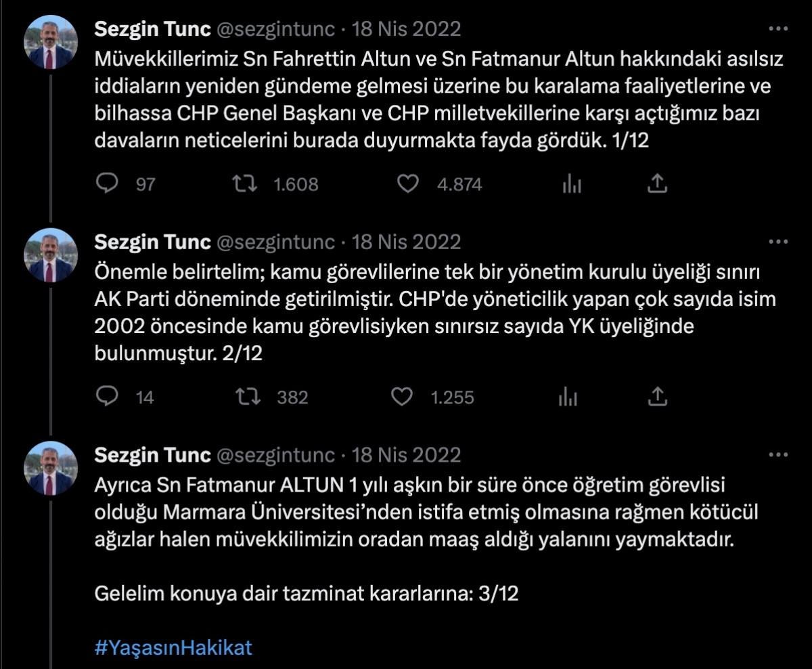Image resolution: width=812 pixels, height=669 pixels.
Task: Click the #YaşasınHakikat hashtag
Action: 173,647
